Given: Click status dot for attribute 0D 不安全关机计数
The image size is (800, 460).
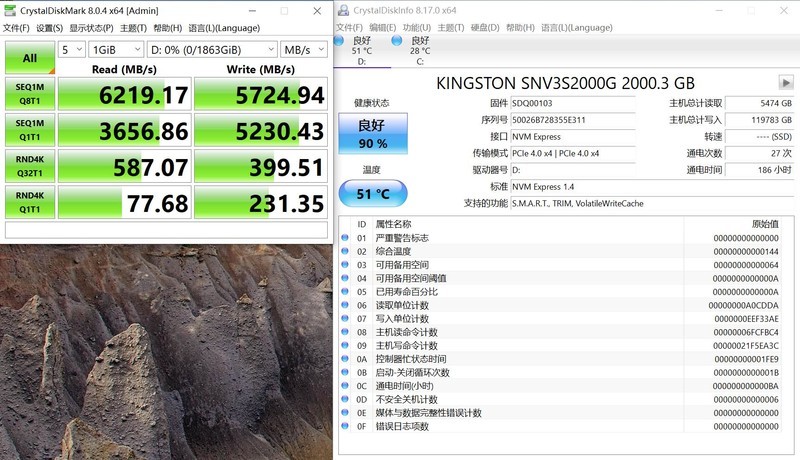Looking at the screenshot, I should (345, 399).
